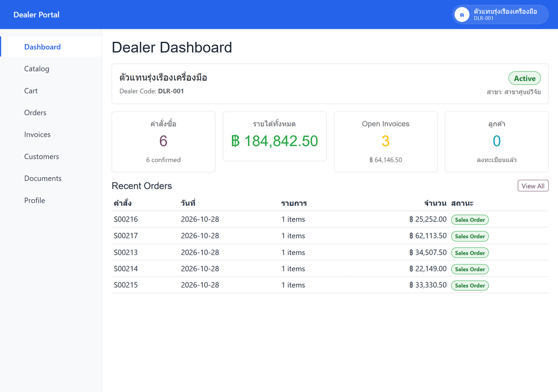
Task: Click Sales Order badge for S00215
Action: (x=470, y=286)
